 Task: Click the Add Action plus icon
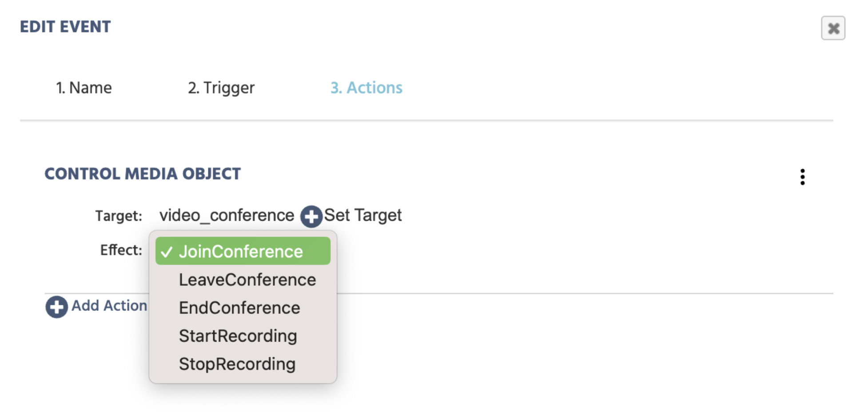pyautogui.click(x=56, y=307)
